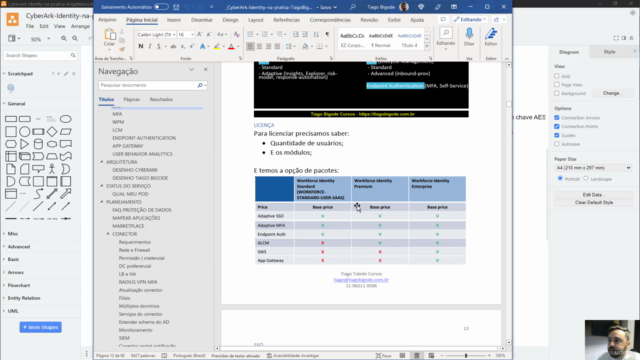Enable the Autosave checkbox

tap(557, 144)
